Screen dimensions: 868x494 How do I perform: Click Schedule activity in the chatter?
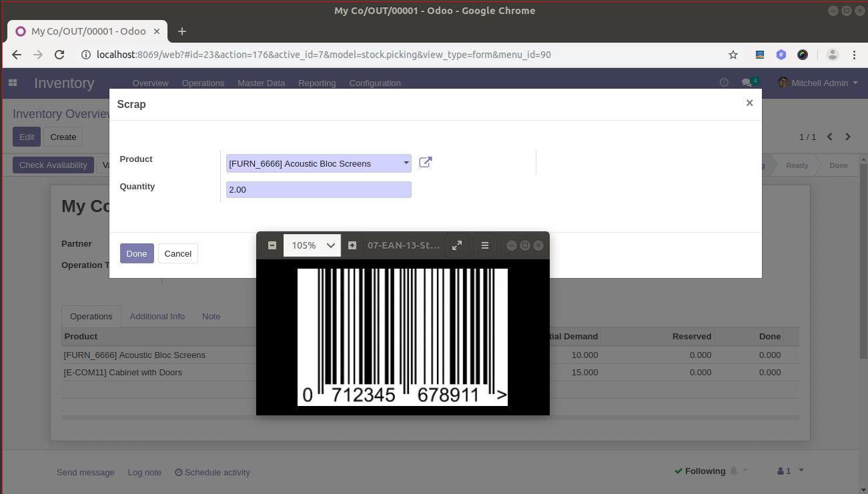[212, 472]
